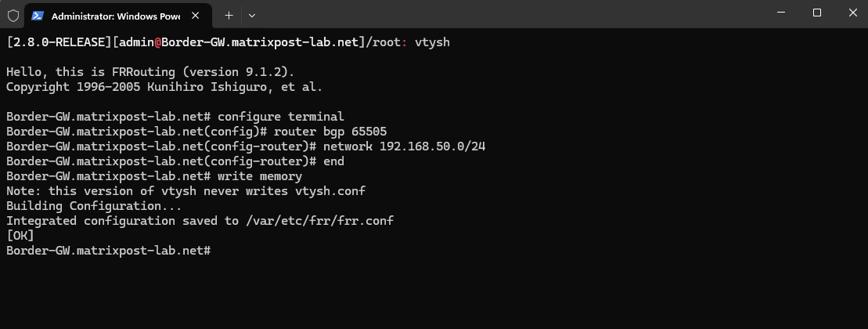Image resolution: width=868 pixels, height=329 pixels.
Task: Click the 'configure terminal' command text
Action: (x=281, y=116)
